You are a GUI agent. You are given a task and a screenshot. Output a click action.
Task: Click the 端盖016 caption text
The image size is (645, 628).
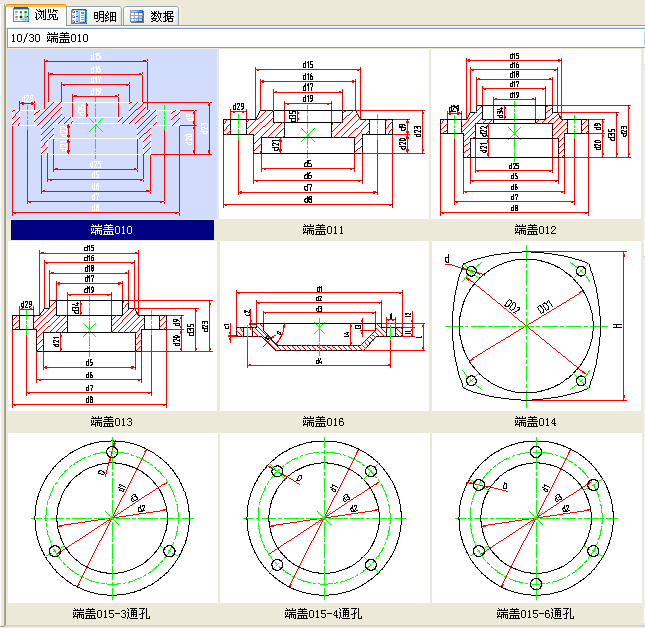click(323, 422)
